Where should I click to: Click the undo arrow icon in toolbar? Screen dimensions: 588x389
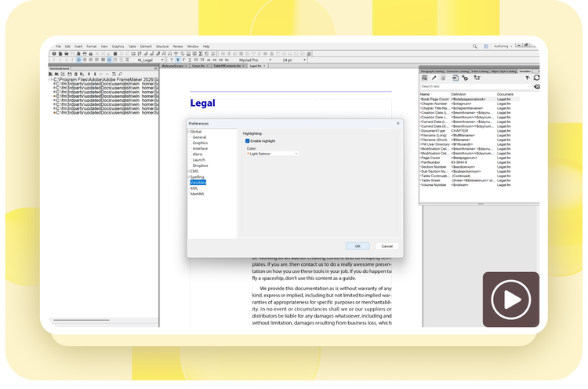(121, 53)
